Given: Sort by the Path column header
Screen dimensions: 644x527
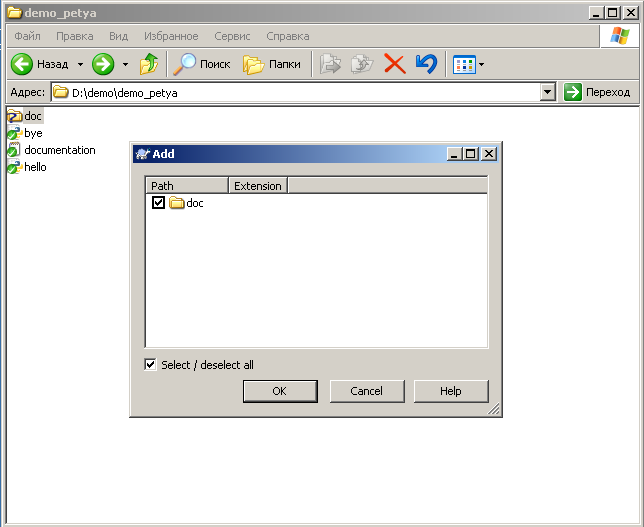Looking at the screenshot, I should (187, 186).
